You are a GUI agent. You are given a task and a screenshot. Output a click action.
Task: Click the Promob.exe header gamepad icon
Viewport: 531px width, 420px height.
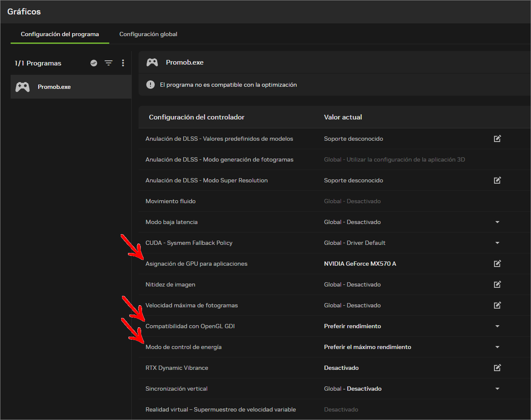pos(152,62)
